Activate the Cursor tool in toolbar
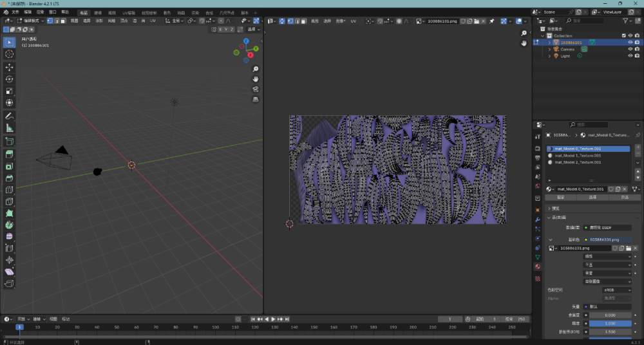Image resolution: width=644 pixels, height=345 pixels. click(x=10, y=55)
